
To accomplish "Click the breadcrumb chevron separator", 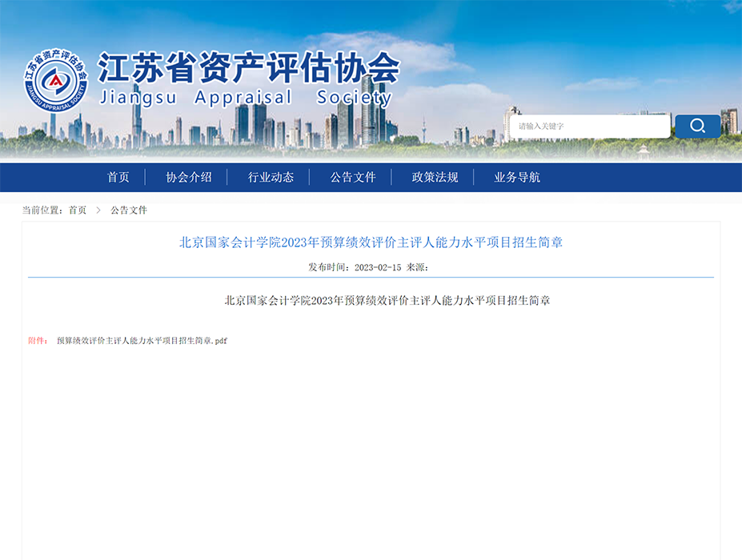I will (x=98, y=210).
